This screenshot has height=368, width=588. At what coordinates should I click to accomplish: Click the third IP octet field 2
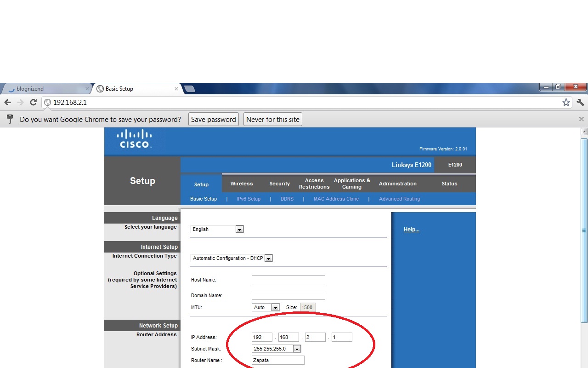coord(315,337)
